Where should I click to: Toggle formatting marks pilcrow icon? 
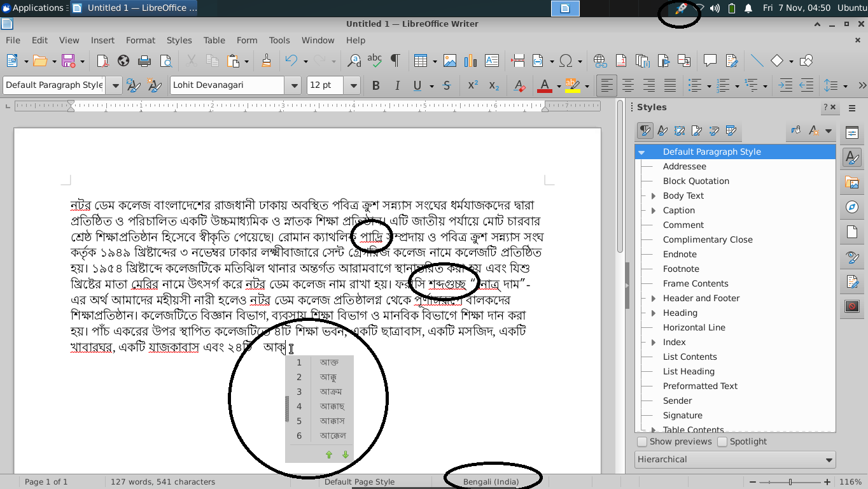pyautogui.click(x=395, y=61)
